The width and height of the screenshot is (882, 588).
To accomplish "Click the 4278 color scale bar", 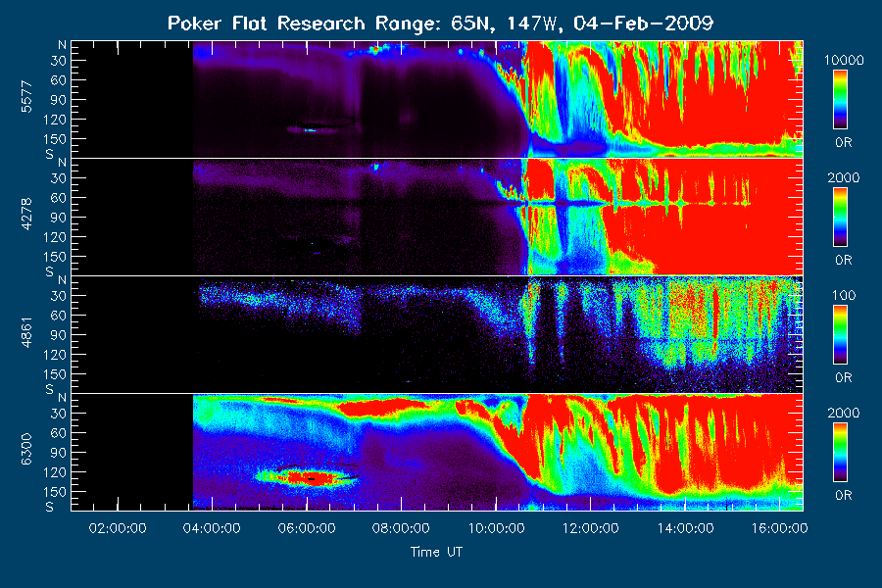I will pos(841,218).
